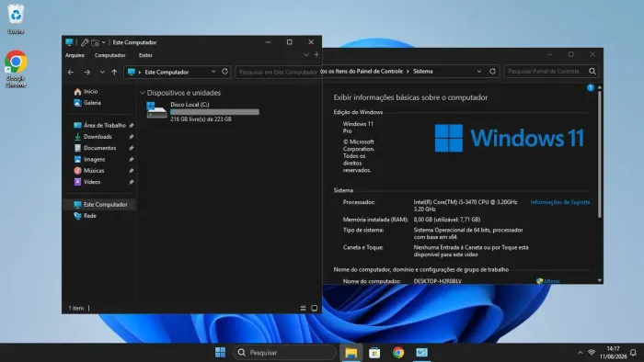Click Este Computador in the address bar
644x362 pixels.
coord(167,73)
